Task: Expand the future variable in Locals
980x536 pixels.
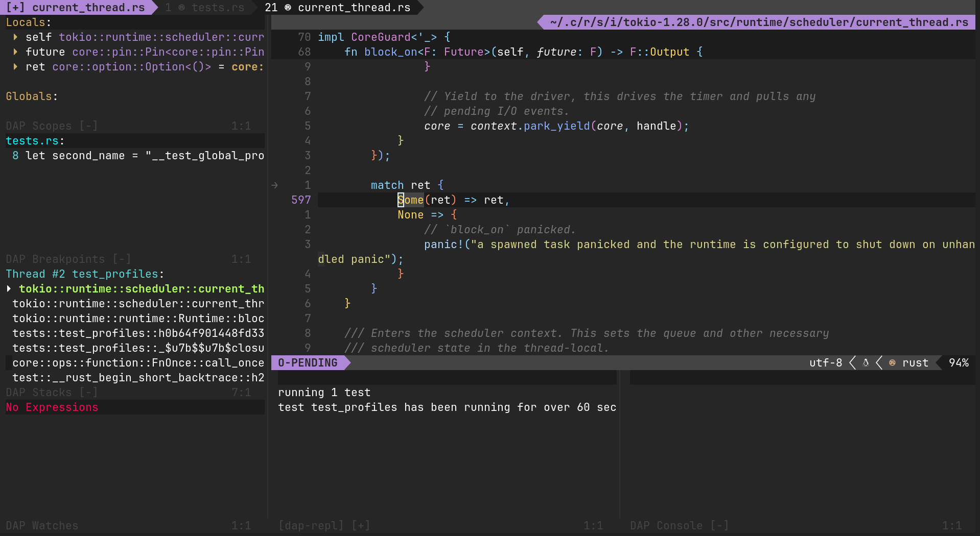Action: coord(15,52)
